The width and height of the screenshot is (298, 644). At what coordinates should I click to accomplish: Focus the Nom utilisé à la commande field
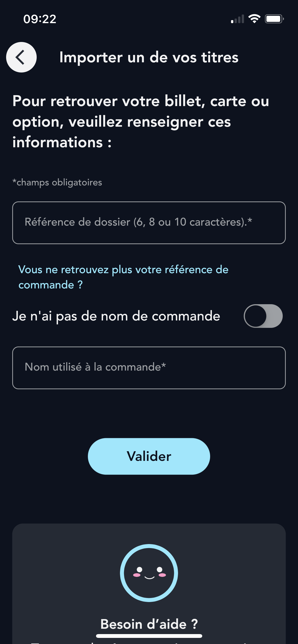[x=149, y=368]
